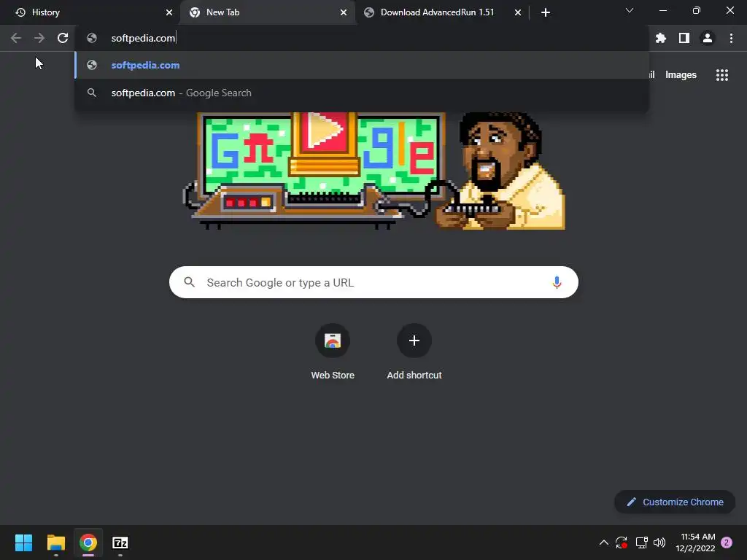The image size is (747, 560).
Task: Click the Chrome taskbar icon
Action: click(88, 542)
